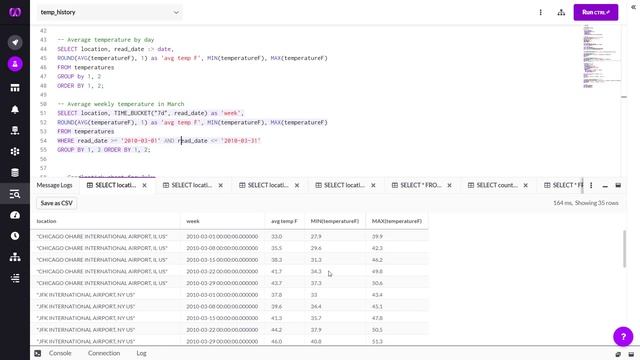Open the database cylinder sidebar icon

click(15, 173)
